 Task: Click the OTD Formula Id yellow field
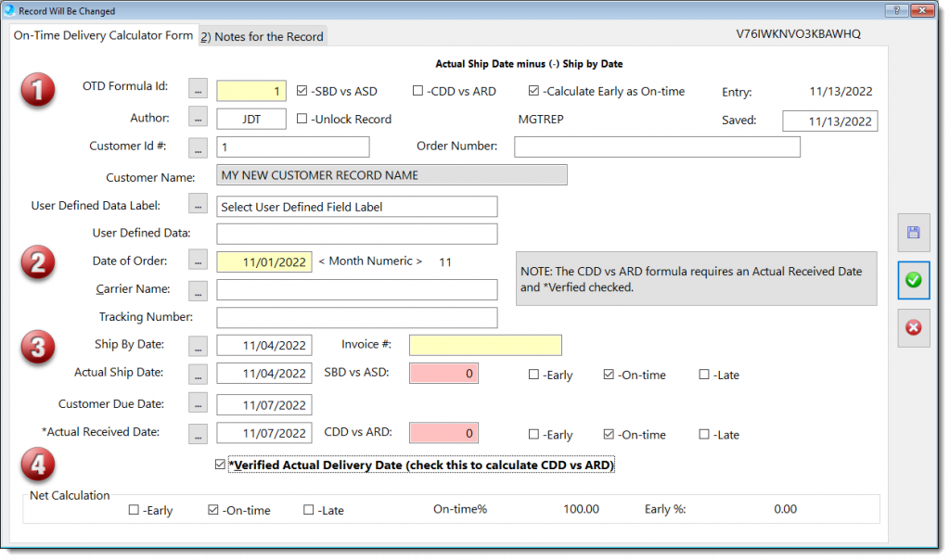[251, 91]
